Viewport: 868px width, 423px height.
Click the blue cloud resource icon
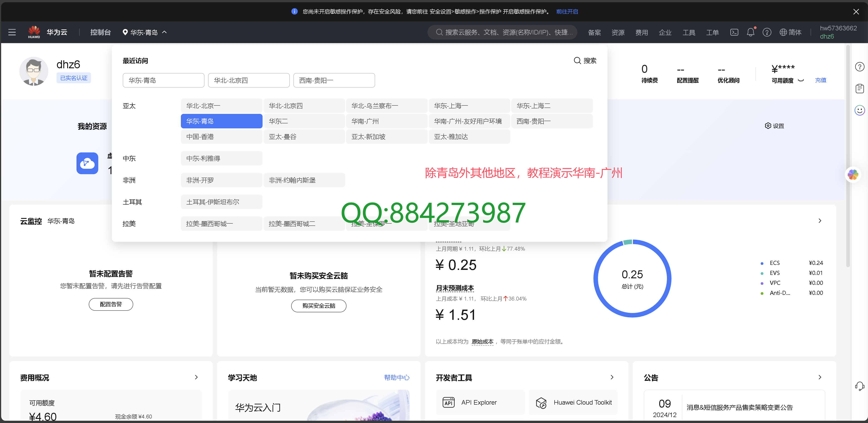(x=87, y=163)
